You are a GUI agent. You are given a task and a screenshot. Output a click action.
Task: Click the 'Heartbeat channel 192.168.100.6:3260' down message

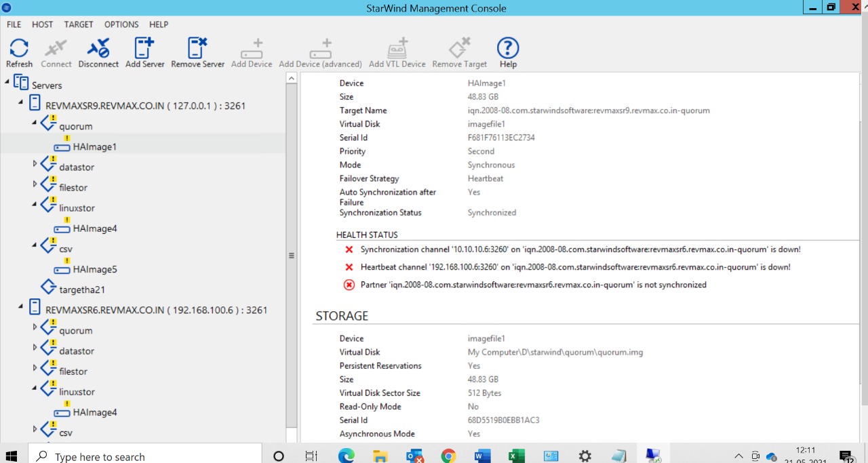(576, 267)
